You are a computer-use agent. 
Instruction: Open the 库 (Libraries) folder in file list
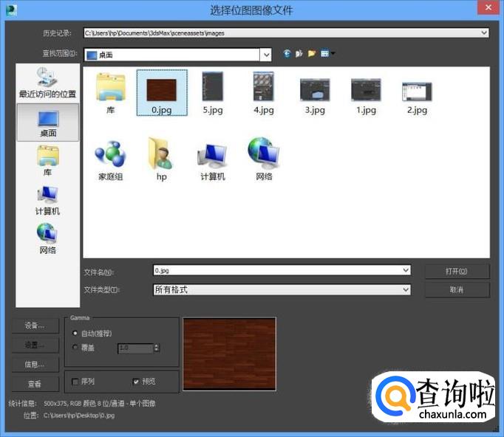point(110,92)
